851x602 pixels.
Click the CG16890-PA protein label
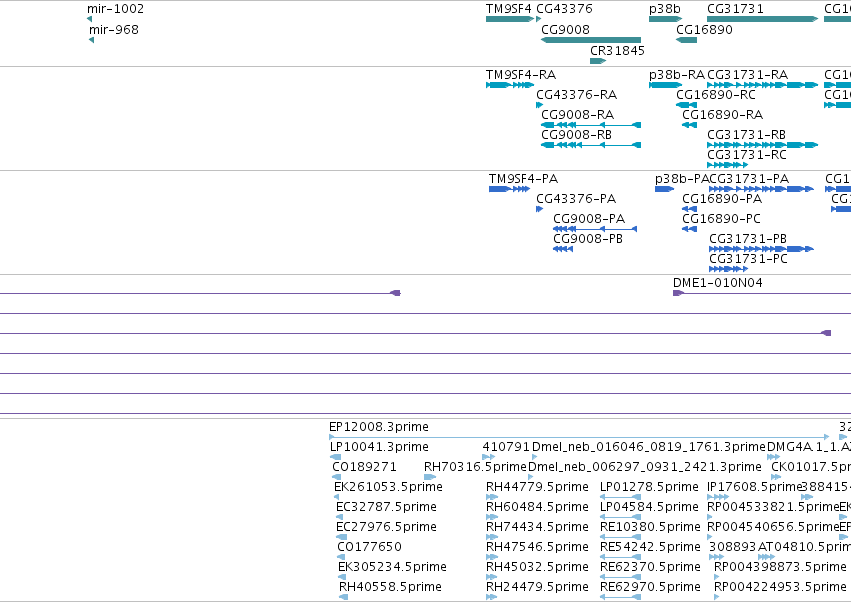[x=722, y=199]
